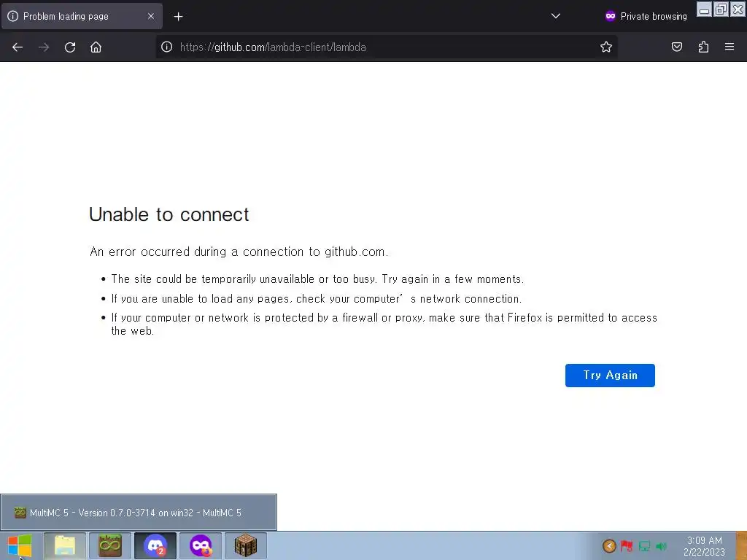Open a new tab with plus button
This screenshot has width=747, height=560.
(x=178, y=17)
